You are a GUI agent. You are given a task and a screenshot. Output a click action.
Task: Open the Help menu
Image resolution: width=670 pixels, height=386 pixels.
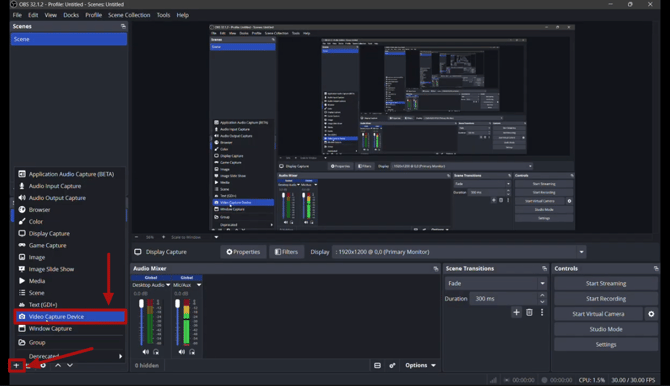pyautogui.click(x=182, y=15)
